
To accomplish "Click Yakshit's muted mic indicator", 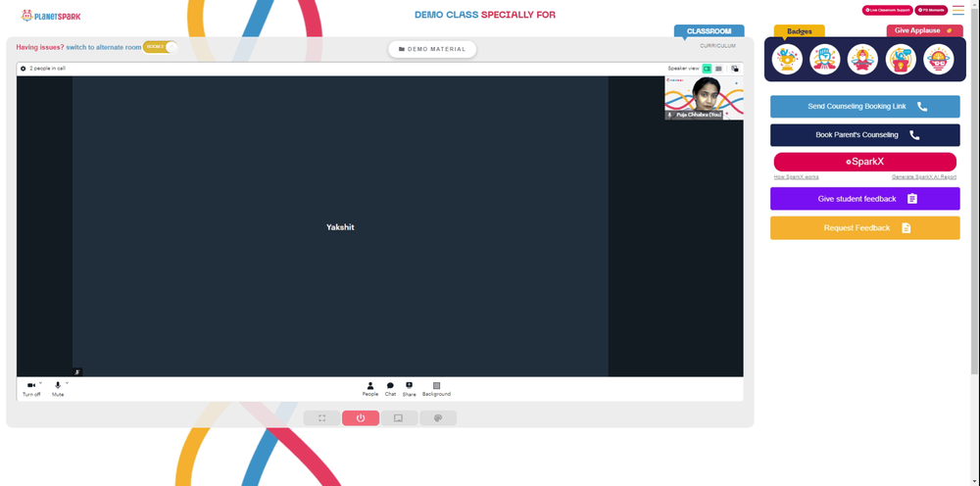I will coord(77,372).
